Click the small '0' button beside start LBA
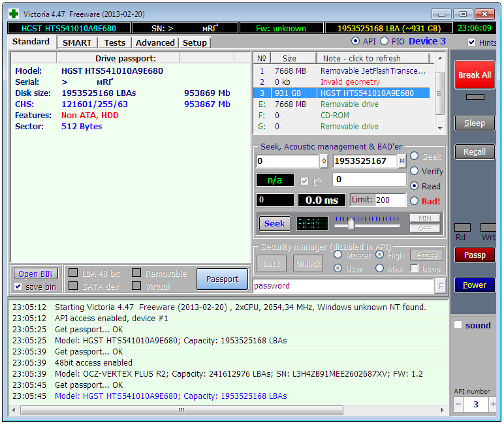This screenshot has height=423, width=504. coord(324,161)
